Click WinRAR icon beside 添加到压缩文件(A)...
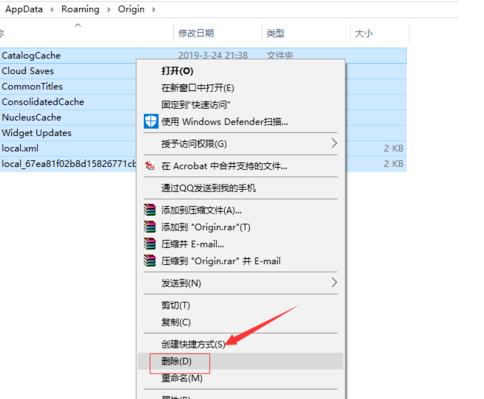 pyautogui.click(x=150, y=210)
